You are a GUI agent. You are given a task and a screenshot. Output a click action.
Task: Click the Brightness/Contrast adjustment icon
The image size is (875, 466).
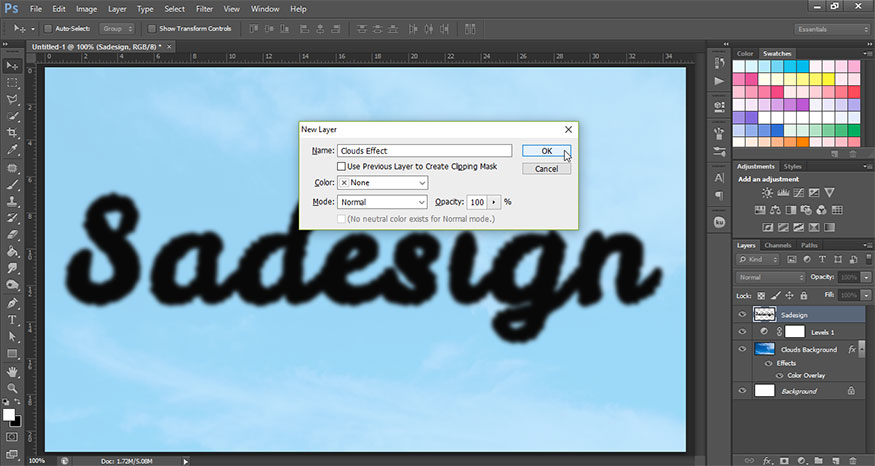coord(766,192)
